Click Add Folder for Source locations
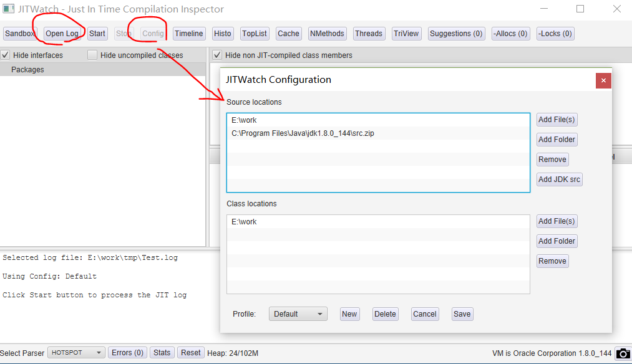 [557, 140]
